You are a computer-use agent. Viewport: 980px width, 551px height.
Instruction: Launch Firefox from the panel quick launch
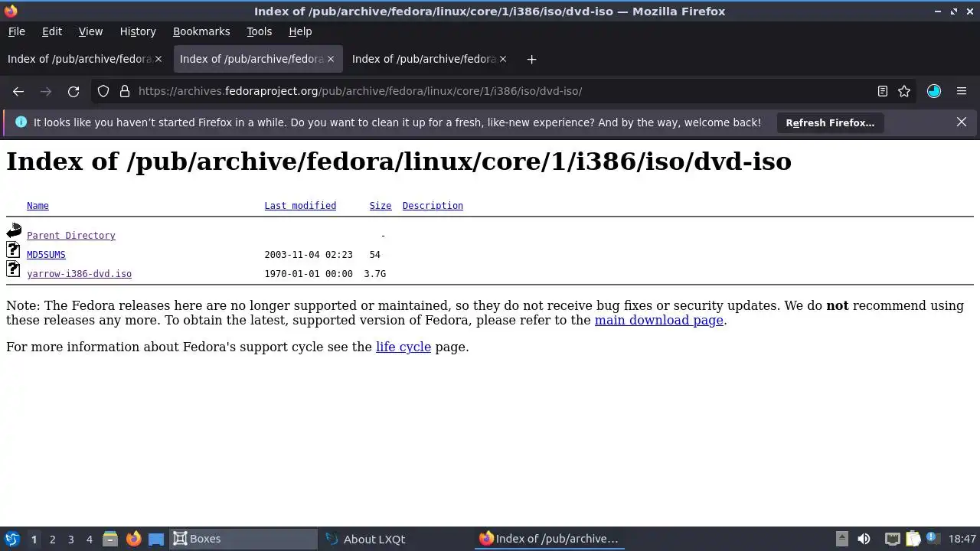(133, 539)
